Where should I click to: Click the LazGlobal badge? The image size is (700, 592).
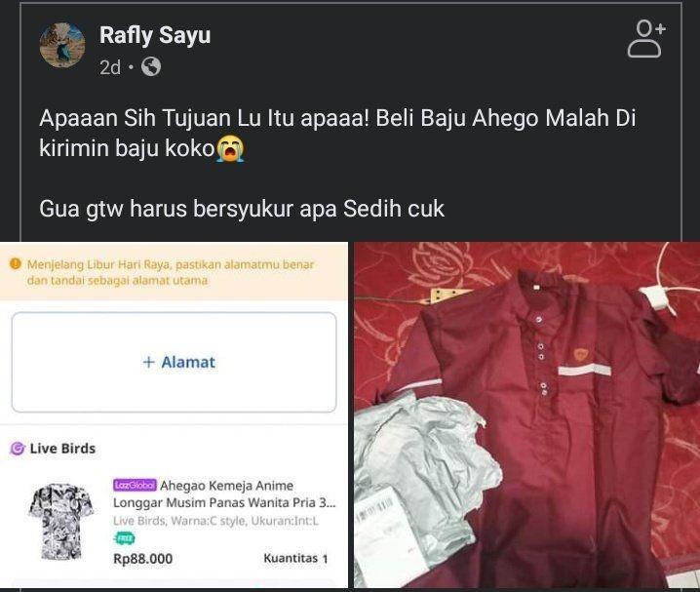(x=135, y=485)
